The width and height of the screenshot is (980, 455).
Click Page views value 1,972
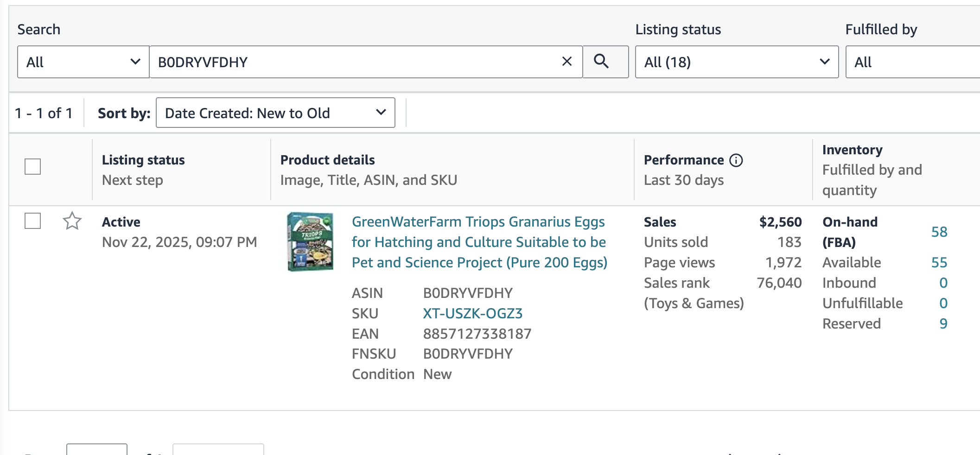pyautogui.click(x=783, y=262)
